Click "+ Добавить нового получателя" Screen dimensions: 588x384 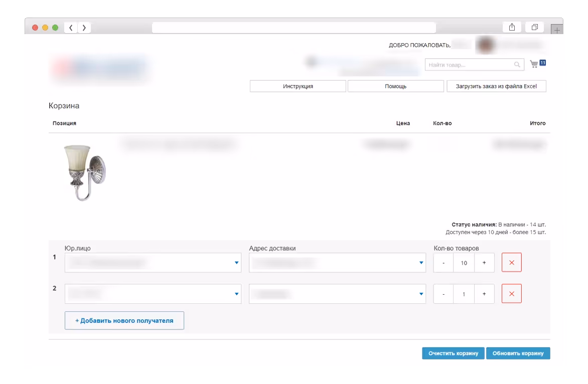(124, 321)
